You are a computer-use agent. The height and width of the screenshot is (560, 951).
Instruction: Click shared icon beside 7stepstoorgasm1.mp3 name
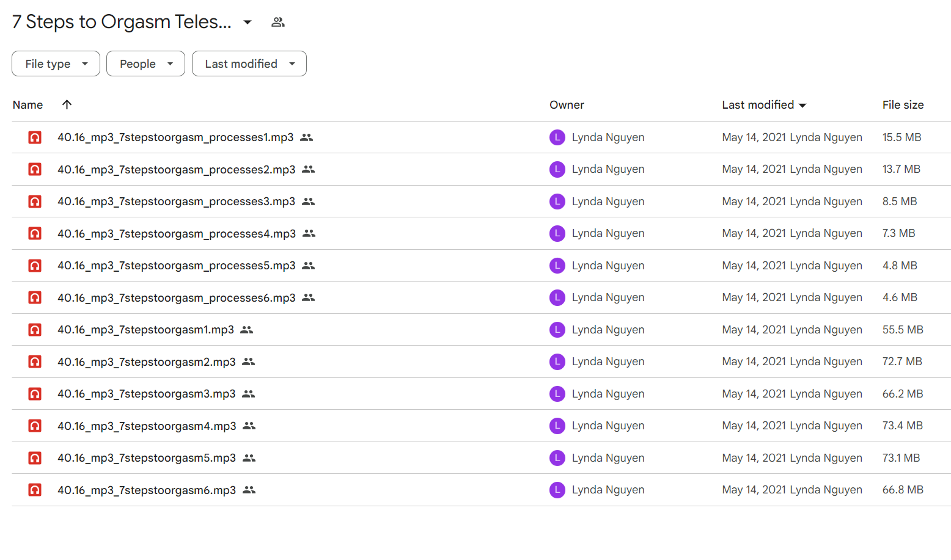click(247, 330)
